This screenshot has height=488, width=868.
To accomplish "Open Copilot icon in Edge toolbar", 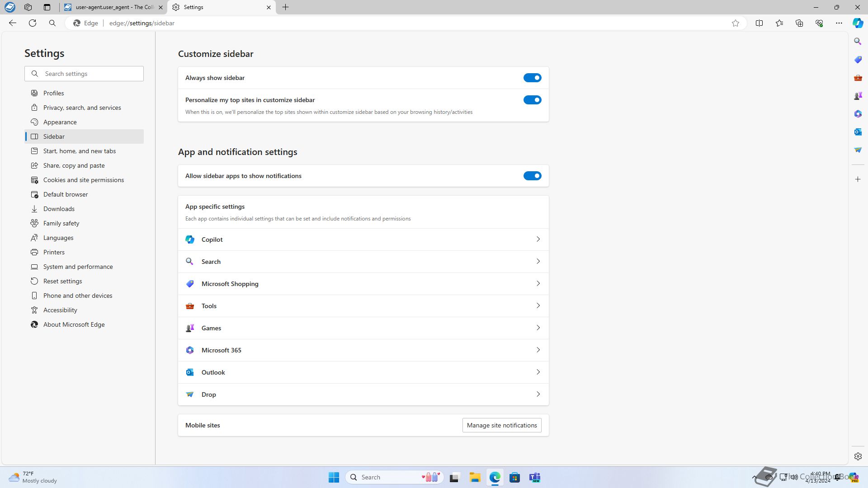I will (858, 23).
